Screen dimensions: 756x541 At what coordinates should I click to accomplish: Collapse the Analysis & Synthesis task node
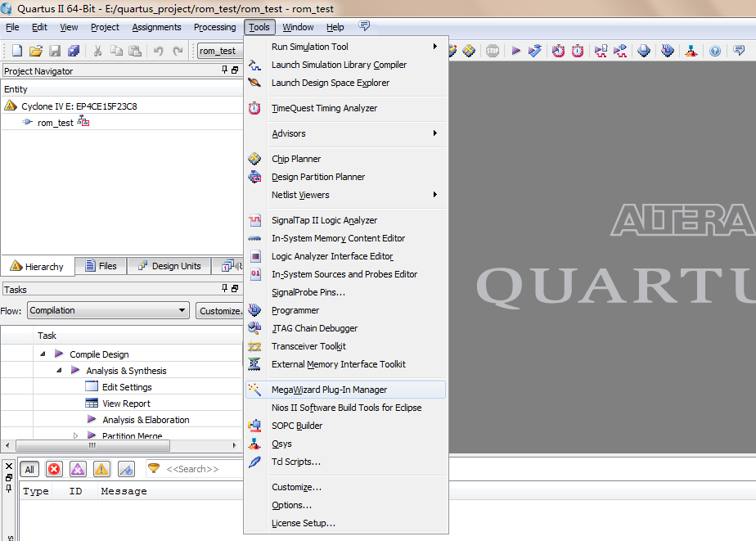click(x=59, y=370)
